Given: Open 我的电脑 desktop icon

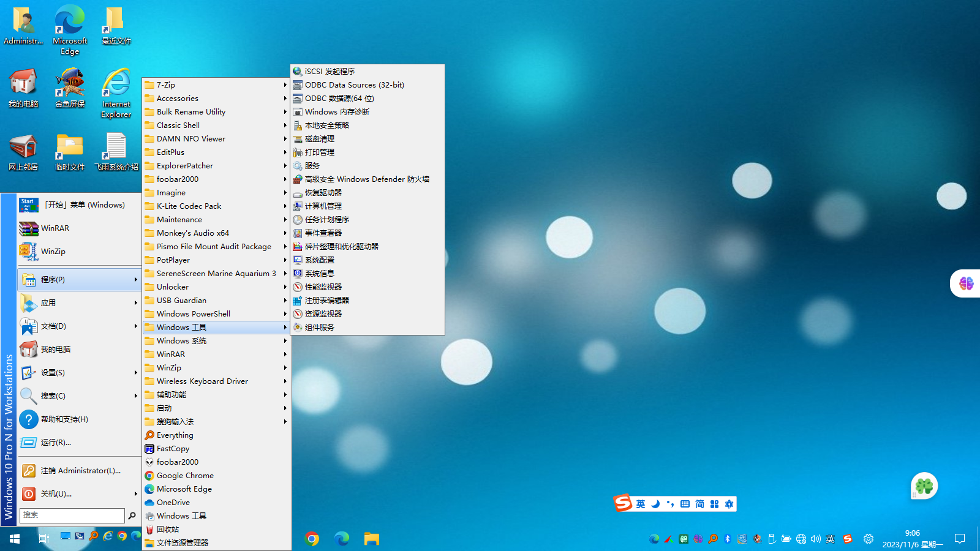Looking at the screenshot, I should pos(23,88).
